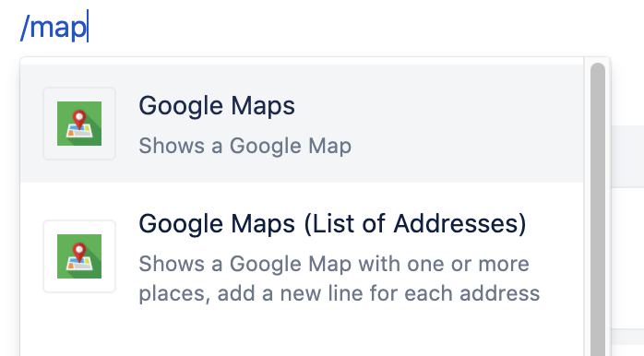
Task: Click the Google Maps (List of Addresses) icon
Action: tap(79, 256)
